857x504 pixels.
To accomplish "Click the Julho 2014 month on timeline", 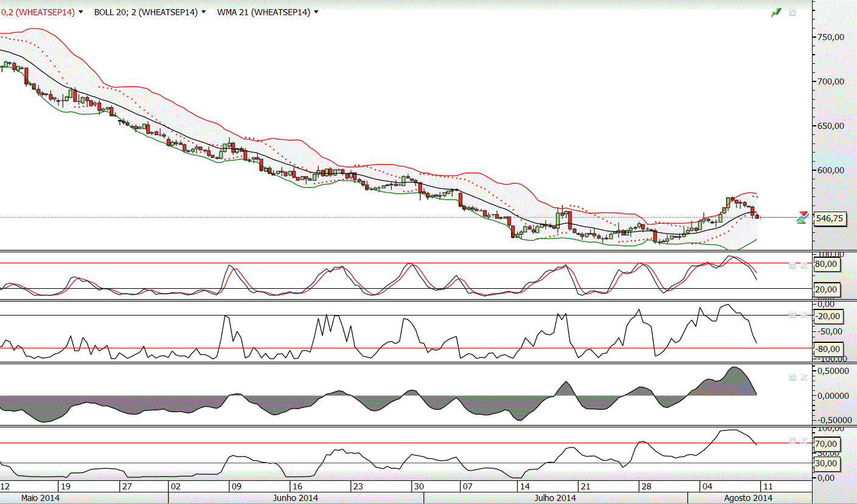I will pos(555,498).
